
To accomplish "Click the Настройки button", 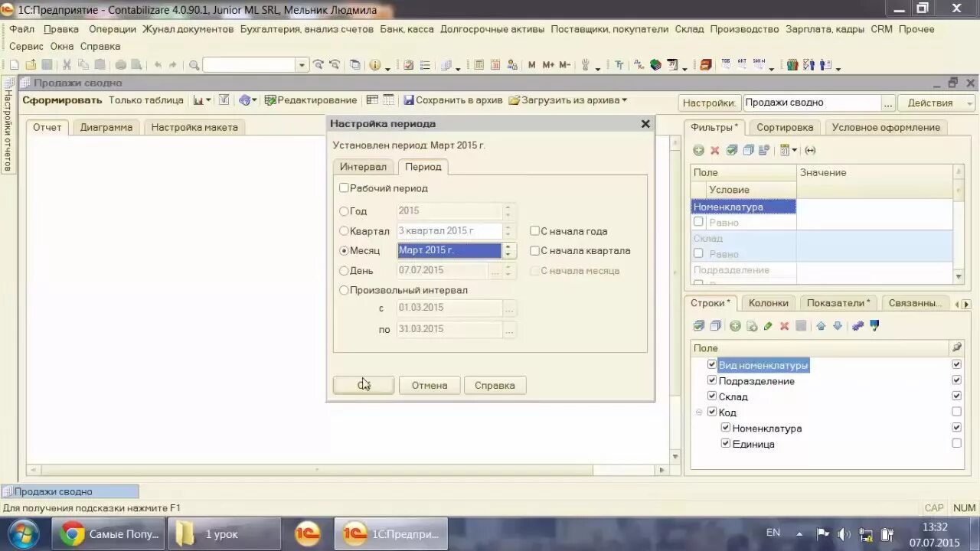I will (x=709, y=103).
